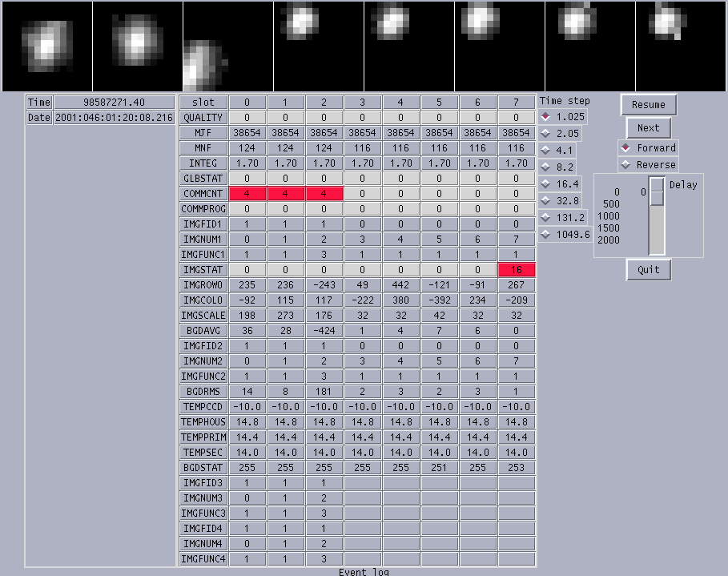Click the IMGFUNC4 row label
Screen dimensions: 728x576
click(x=203, y=559)
